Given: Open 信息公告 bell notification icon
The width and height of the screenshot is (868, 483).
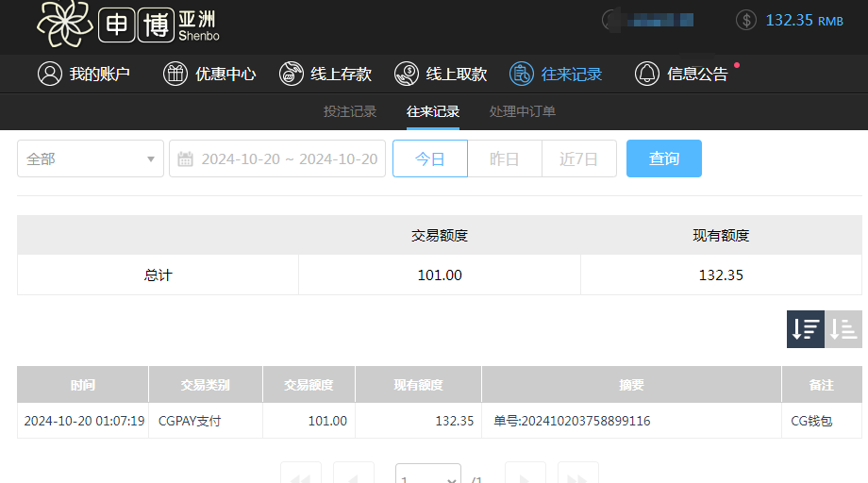Looking at the screenshot, I should pos(647,74).
